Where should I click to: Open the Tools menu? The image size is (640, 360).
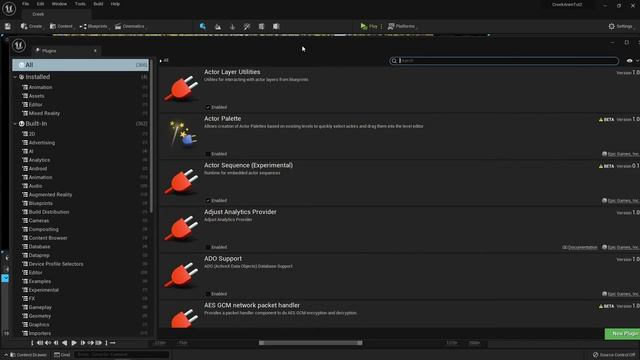(80, 4)
